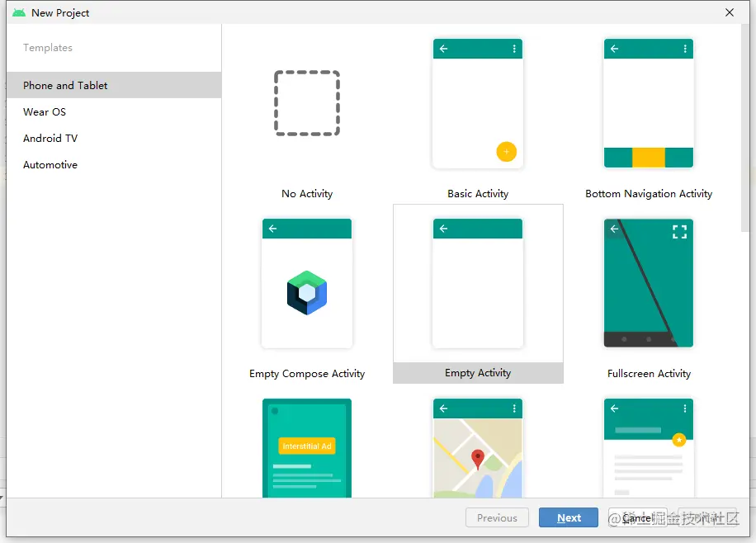Click the 'Basic Activity' label text
Screen dimensions: 756x543
(478, 194)
